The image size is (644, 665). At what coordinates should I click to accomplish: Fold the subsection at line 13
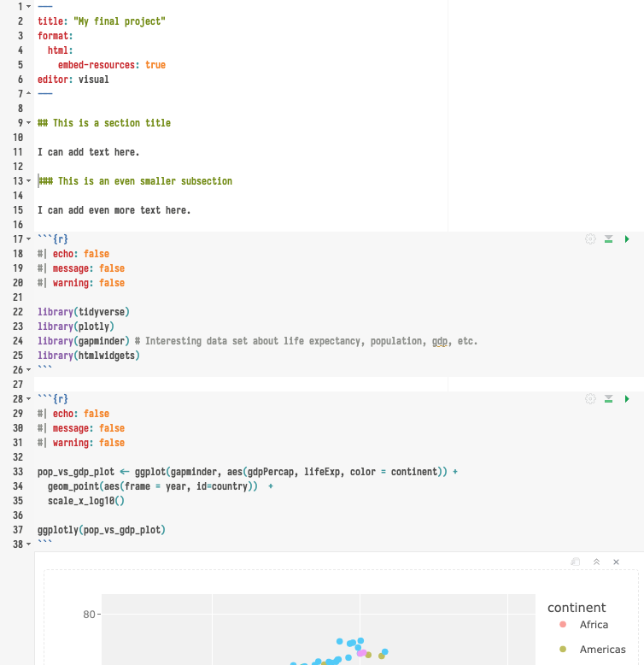coord(30,181)
